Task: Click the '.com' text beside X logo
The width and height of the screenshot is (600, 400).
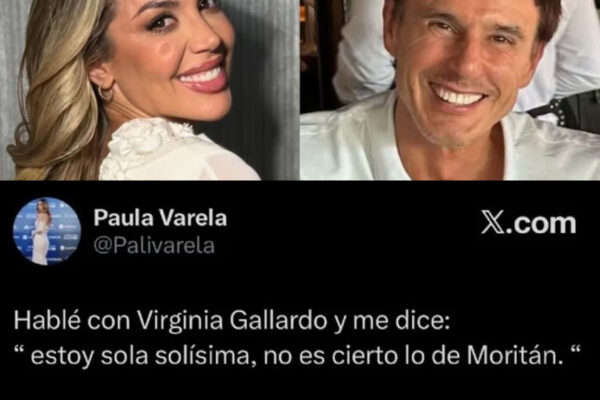Action: pyautogui.click(x=541, y=224)
